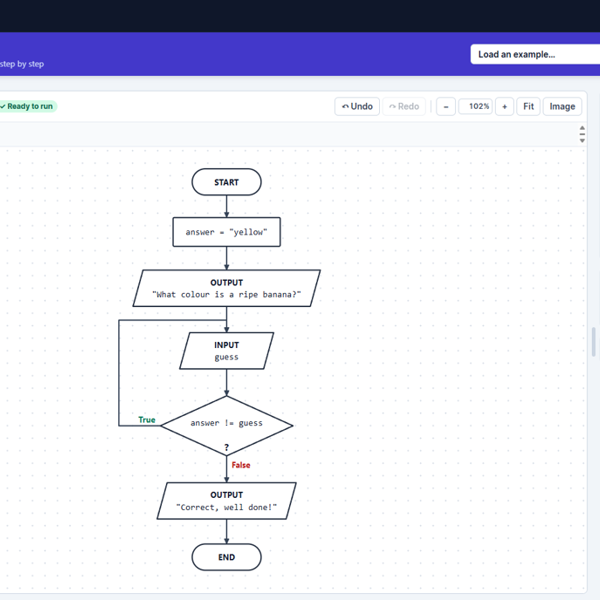
Task: Click the step by step subtitle text
Action: pos(22,64)
